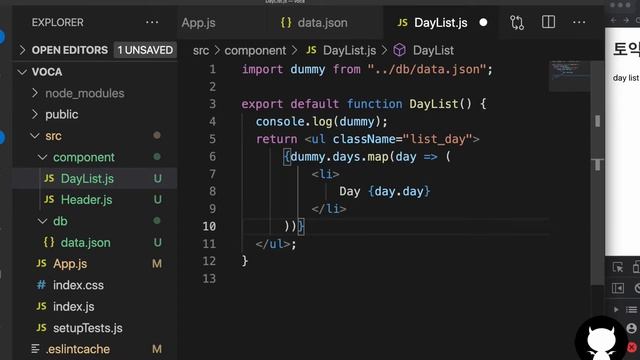640x360 pixels.
Task: Click the unsaved dot on DayList.js tab
Action: 483,22
